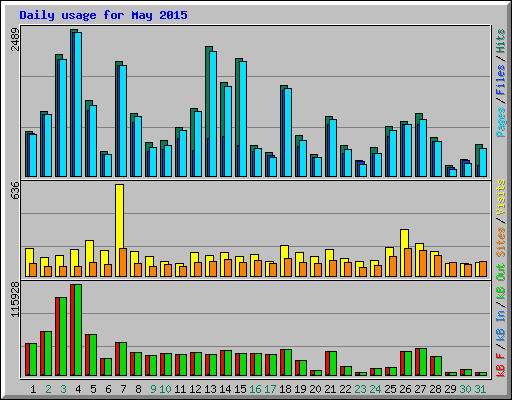This screenshot has width=512, height=400.
Task: Click the green kB bar for day 3
Action: [x=63, y=337]
